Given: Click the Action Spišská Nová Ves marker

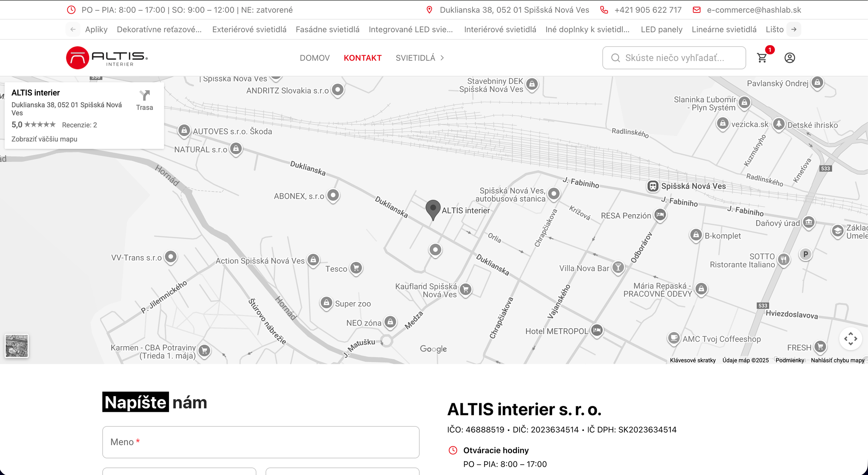Looking at the screenshot, I should click(x=313, y=260).
